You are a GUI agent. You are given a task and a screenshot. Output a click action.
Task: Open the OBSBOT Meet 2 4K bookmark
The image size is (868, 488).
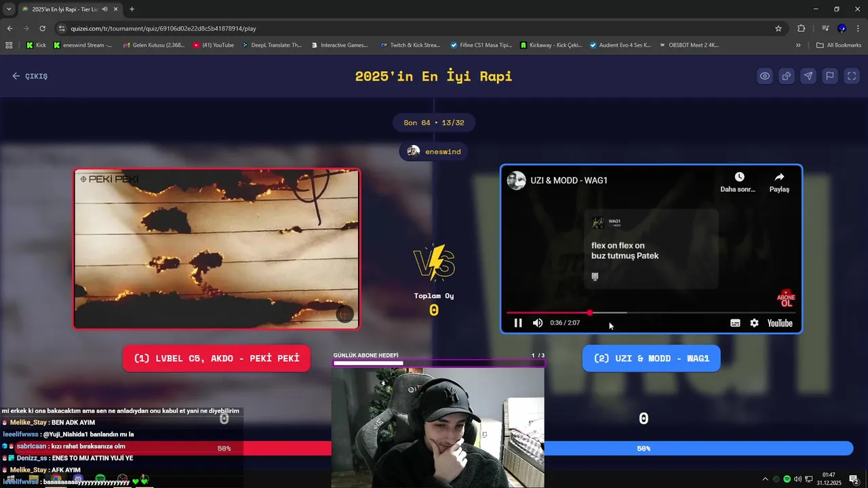[689, 45]
